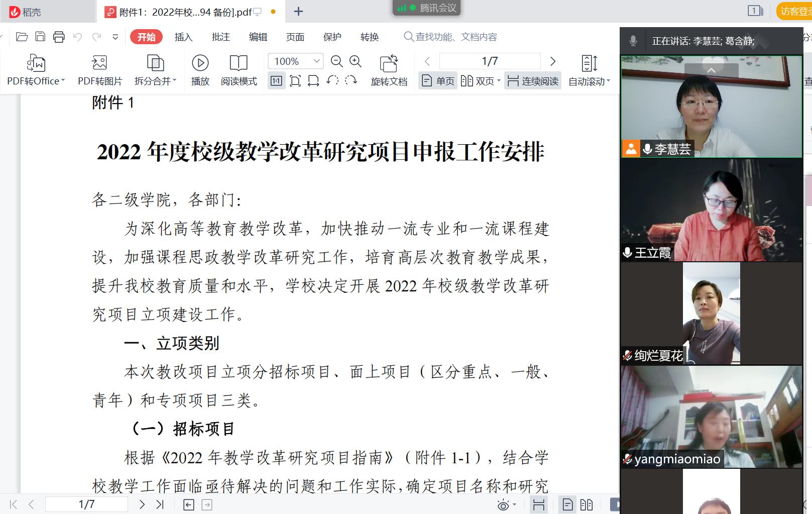The width and height of the screenshot is (812, 514).
Task: Expand the 拆分合并 dropdown
Action: [174, 80]
